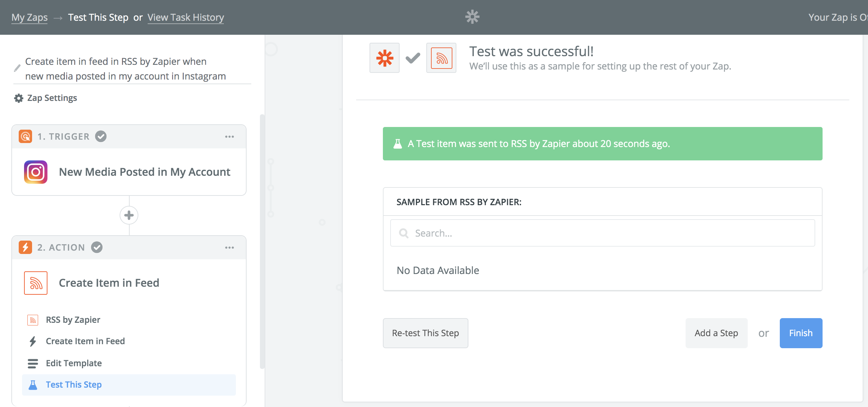Click the RSS icon next to Test was successful
Screen dimensions: 868x407
441,58
